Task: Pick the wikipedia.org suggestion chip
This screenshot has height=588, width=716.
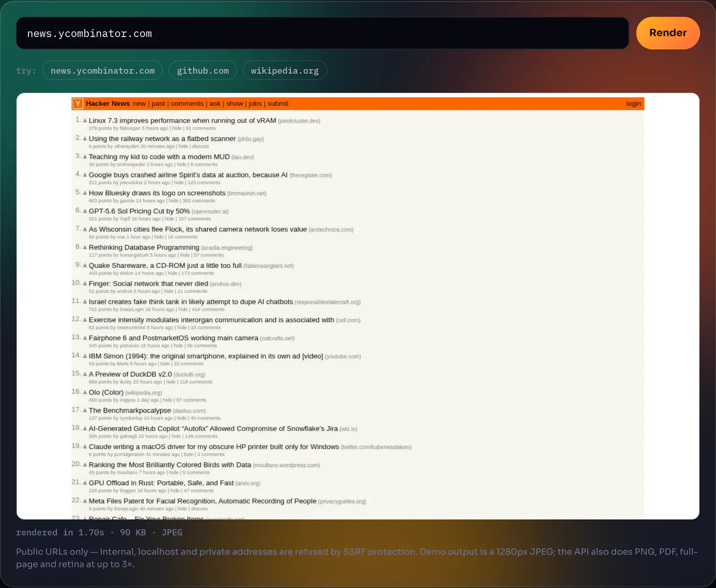Action: [x=285, y=71]
